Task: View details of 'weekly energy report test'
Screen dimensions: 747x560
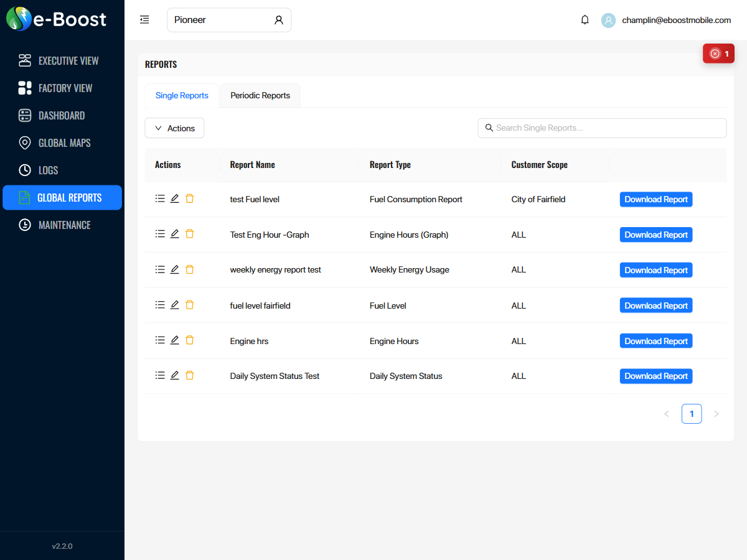Action: (160, 269)
